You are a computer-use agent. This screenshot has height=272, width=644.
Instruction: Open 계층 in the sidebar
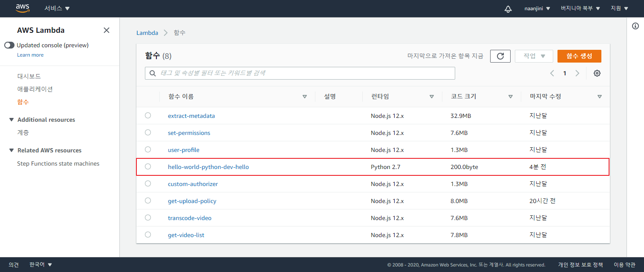click(23, 133)
